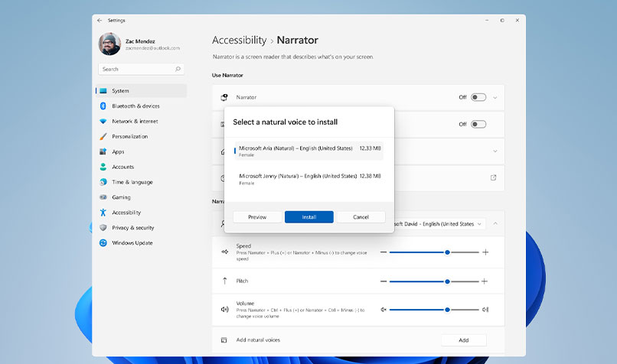This screenshot has height=364, width=617.
Task: Collapse the voice section chevron
Action: click(495, 223)
